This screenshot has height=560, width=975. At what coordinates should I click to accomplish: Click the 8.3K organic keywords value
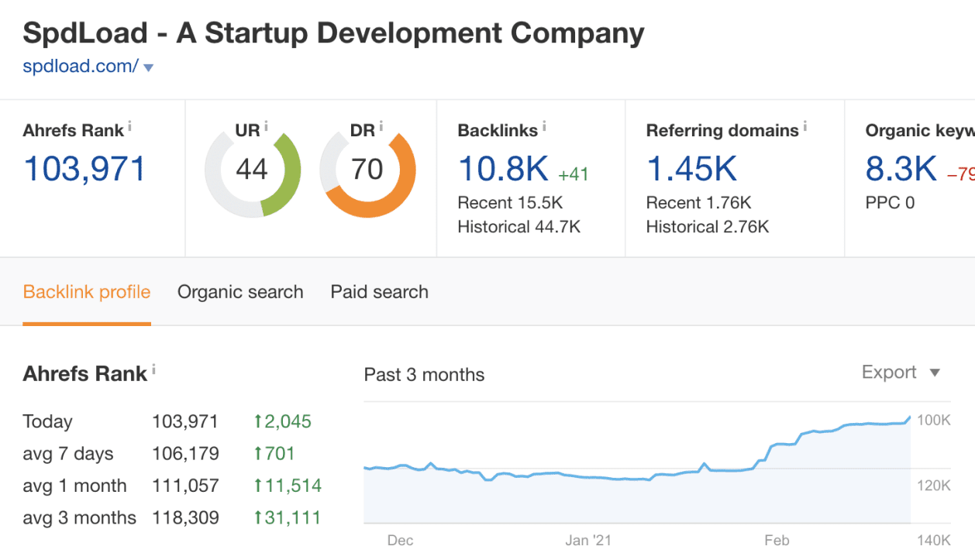point(901,169)
